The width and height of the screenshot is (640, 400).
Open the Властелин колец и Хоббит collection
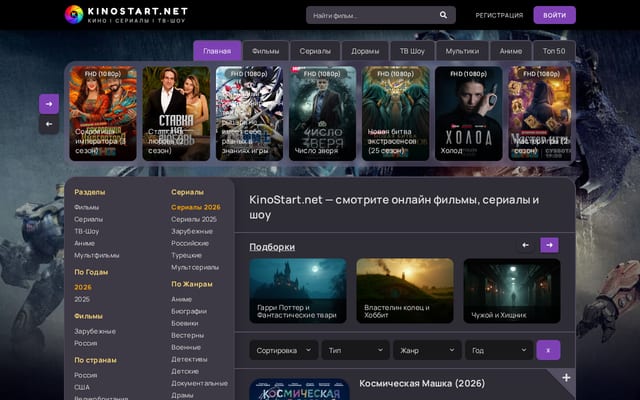[x=405, y=291]
